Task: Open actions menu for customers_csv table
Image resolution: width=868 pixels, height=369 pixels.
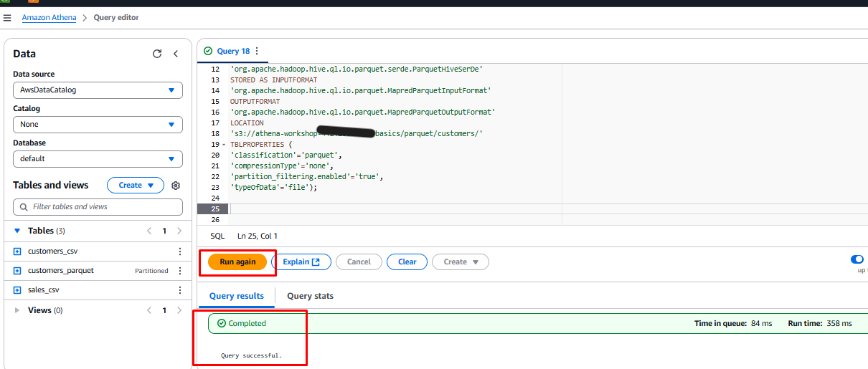Action: coord(180,251)
